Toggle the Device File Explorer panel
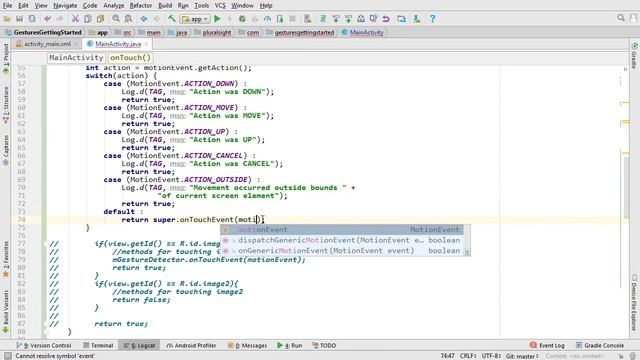The height and width of the screenshot is (360, 640). (x=634, y=302)
